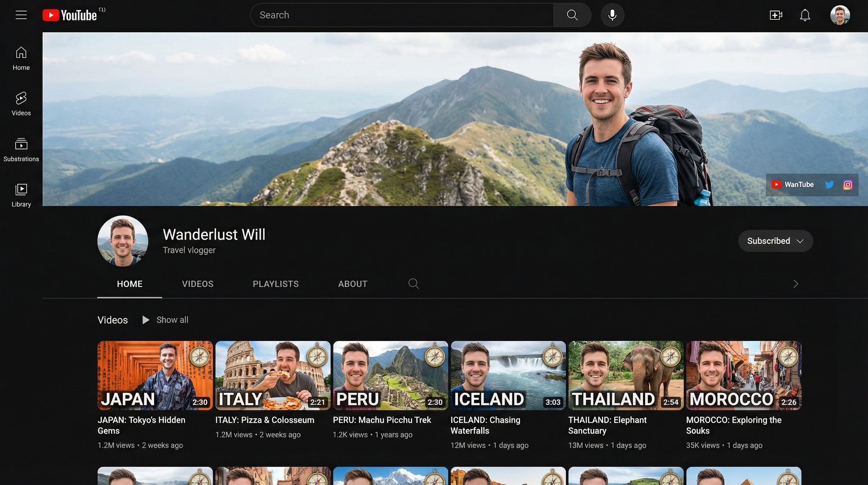
Task: Click the Subscribed button
Action: pos(768,241)
